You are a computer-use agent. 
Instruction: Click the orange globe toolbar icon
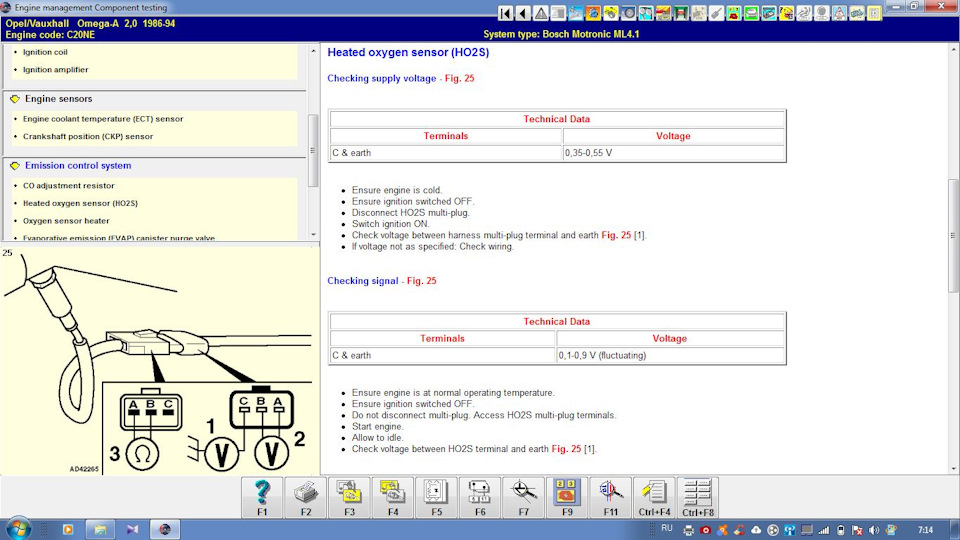click(x=593, y=13)
